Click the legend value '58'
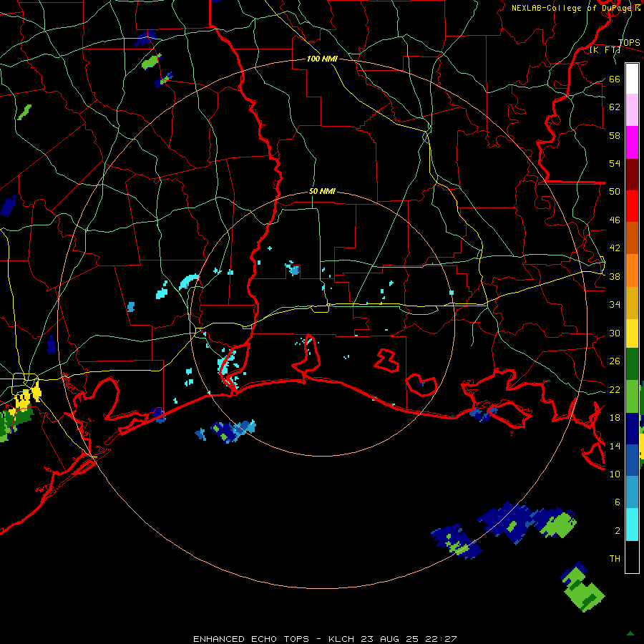644x644 pixels. point(615,135)
